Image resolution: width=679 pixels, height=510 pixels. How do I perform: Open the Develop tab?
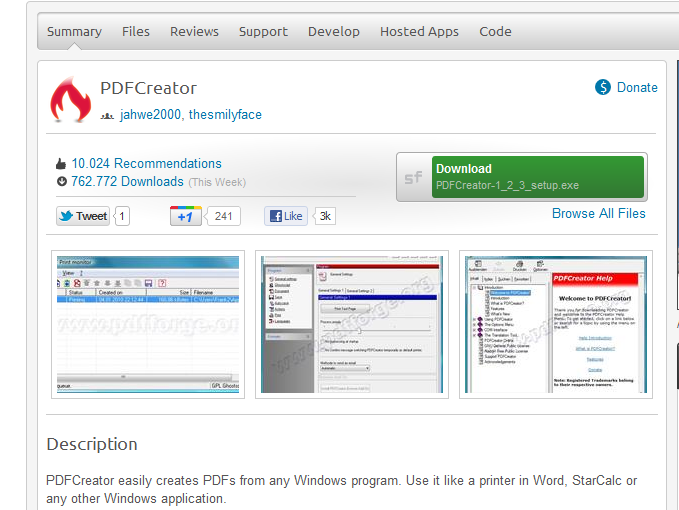pos(333,32)
